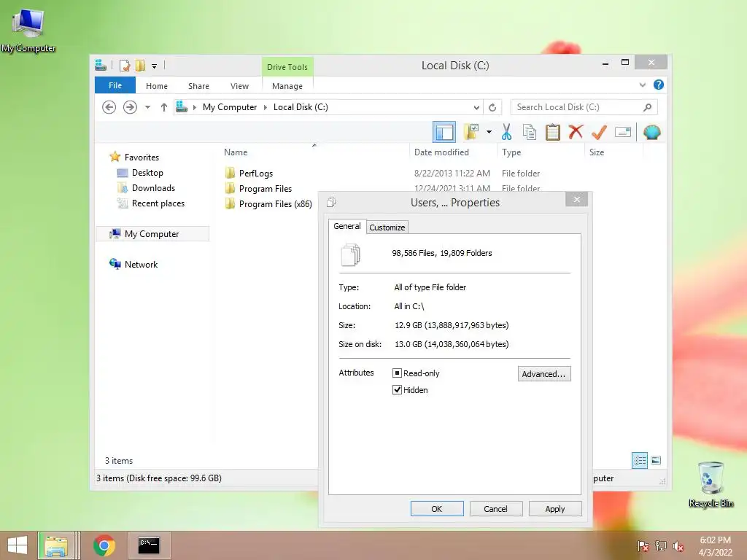Select General tab in Properties dialog

click(347, 226)
